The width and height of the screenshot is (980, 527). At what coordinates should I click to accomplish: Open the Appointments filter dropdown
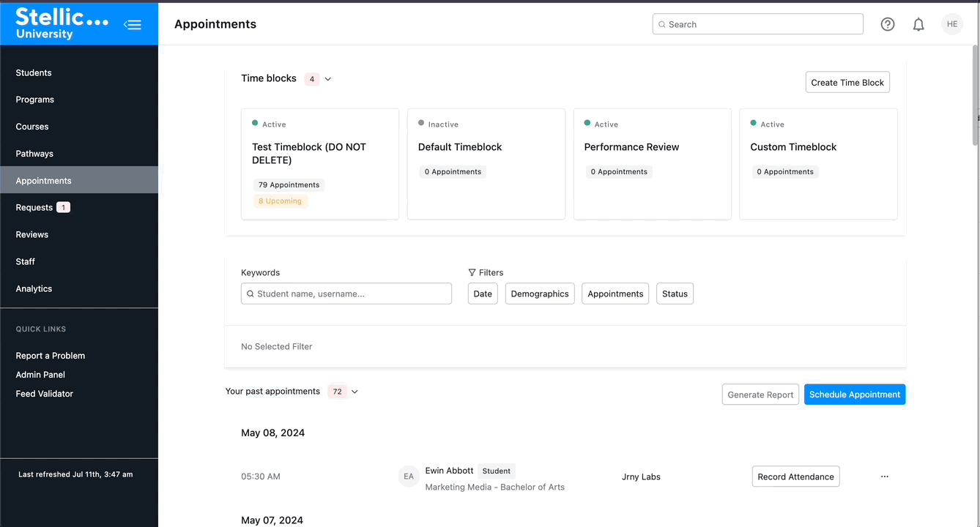point(615,294)
